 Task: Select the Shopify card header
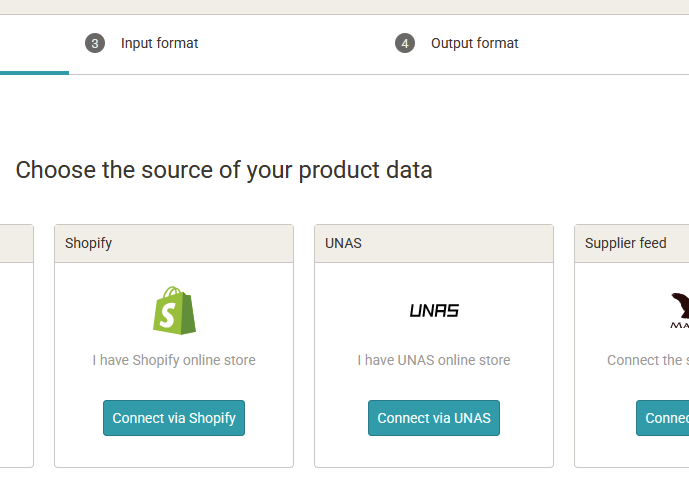point(174,243)
